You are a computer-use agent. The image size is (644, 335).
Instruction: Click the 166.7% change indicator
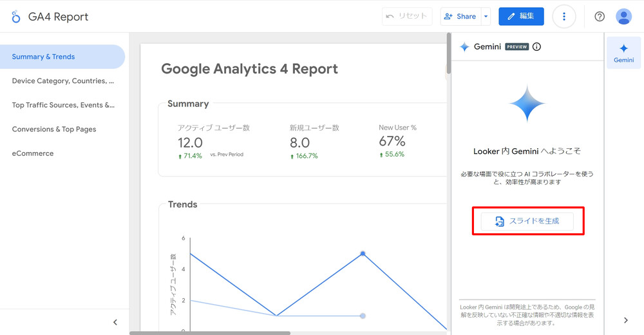click(x=304, y=156)
